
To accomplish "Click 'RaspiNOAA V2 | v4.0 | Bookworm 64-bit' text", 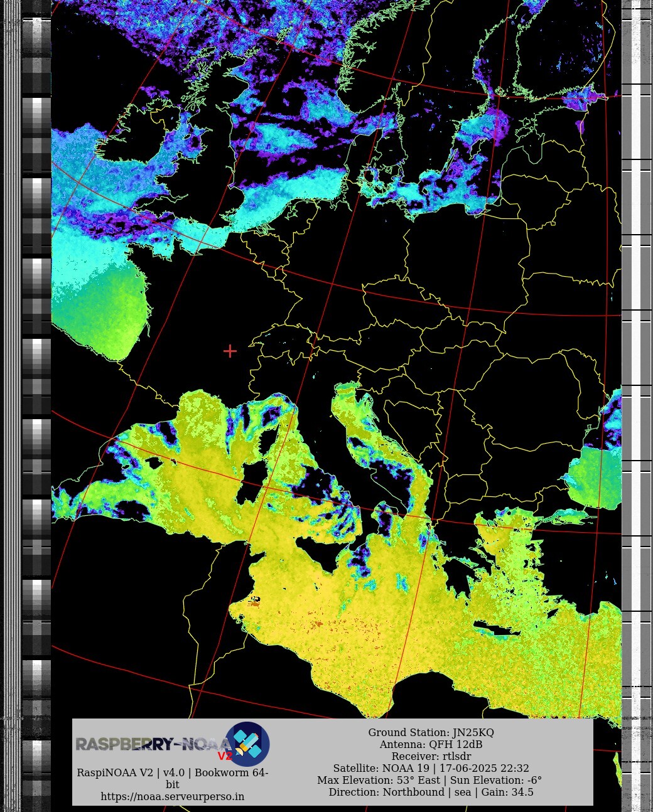I will [173, 778].
